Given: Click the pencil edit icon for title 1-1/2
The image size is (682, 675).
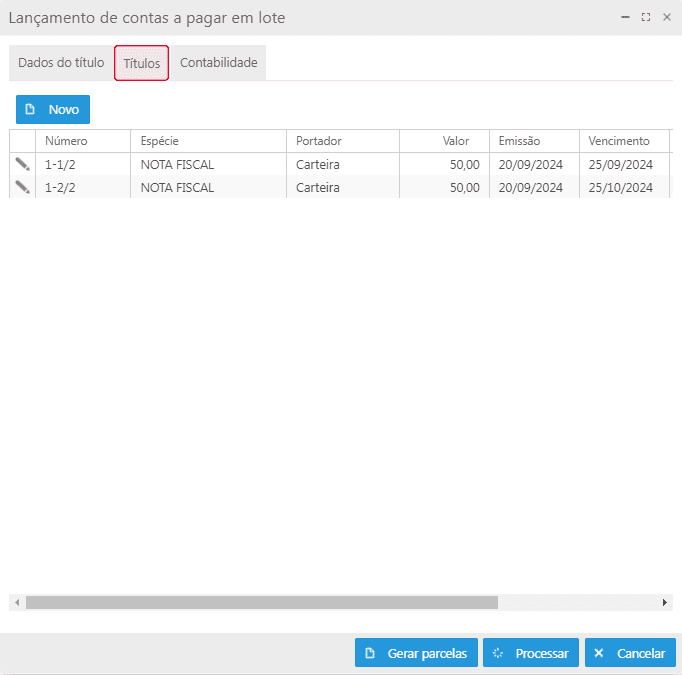Looking at the screenshot, I should click(22, 164).
